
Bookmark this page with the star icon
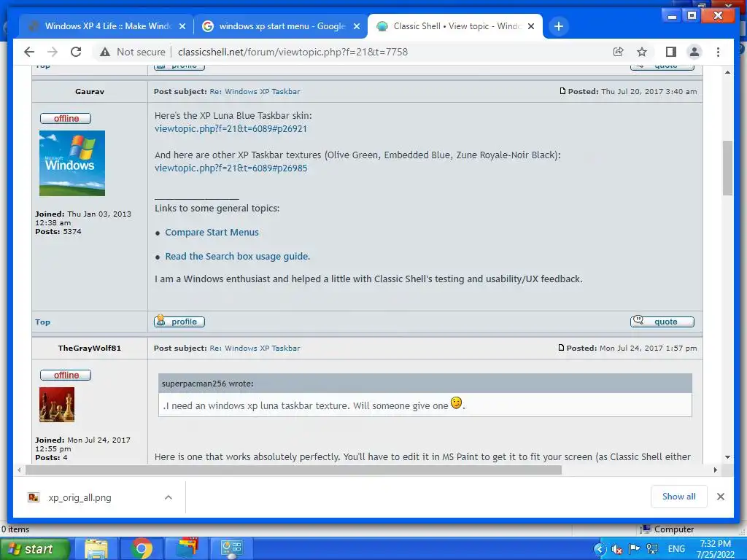click(x=642, y=52)
